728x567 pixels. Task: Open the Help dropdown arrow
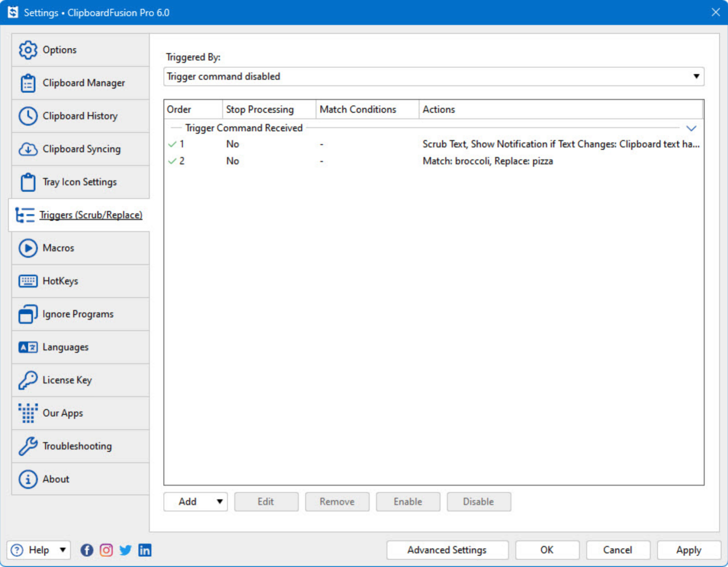pos(63,550)
